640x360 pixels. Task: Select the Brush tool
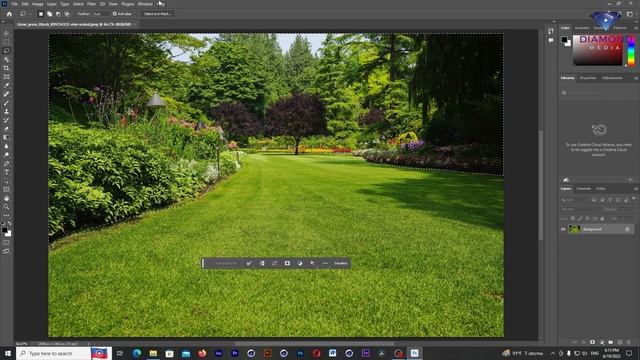(6, 102)
